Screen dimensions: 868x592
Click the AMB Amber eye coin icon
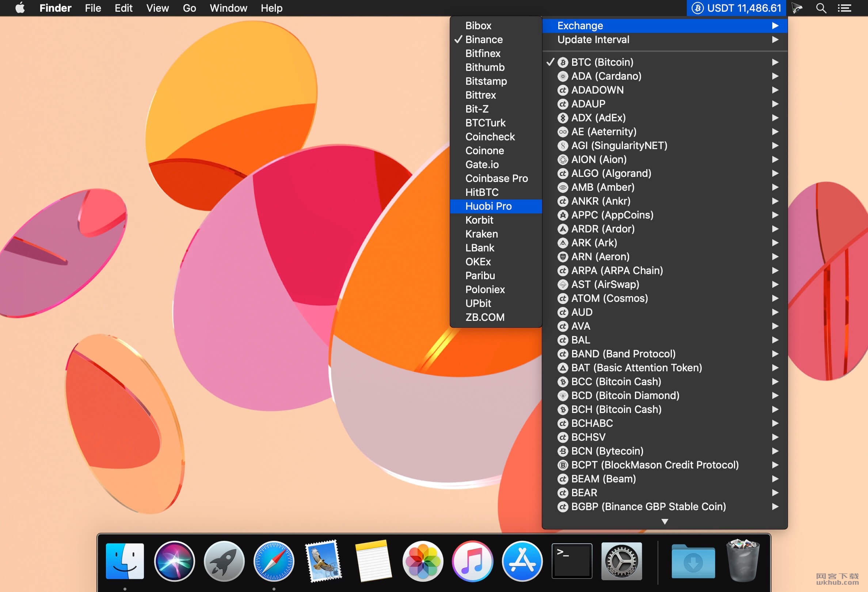(563, 187)
